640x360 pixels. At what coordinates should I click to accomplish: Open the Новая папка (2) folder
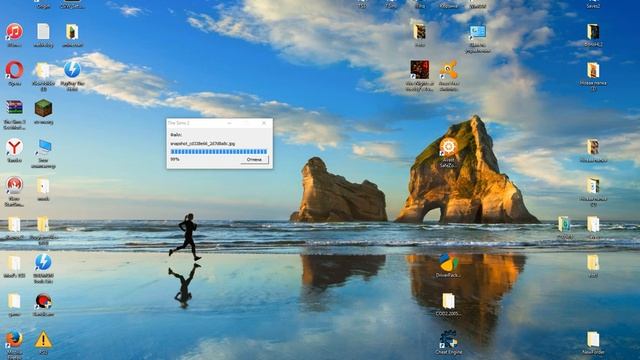[593, 186]
